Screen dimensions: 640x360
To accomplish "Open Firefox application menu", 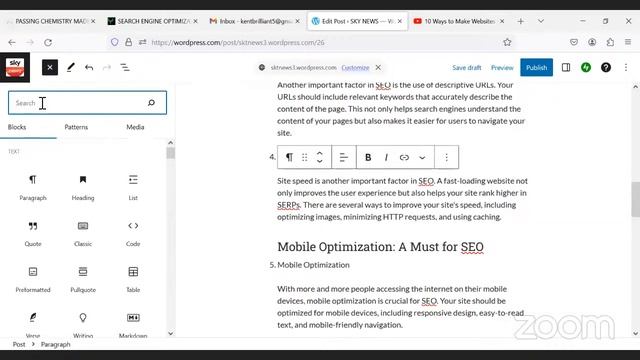I will [x=628, y=42].
